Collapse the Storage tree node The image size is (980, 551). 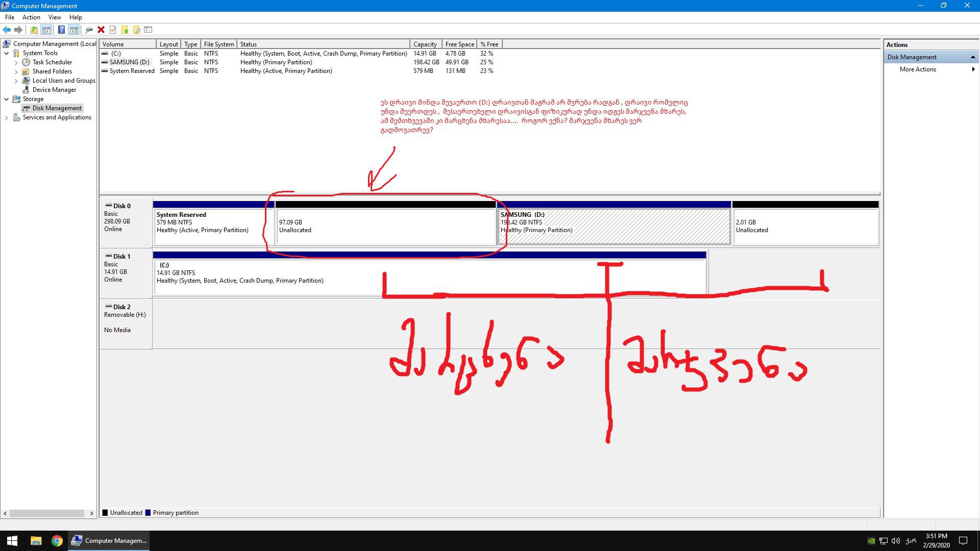point(7,99)
